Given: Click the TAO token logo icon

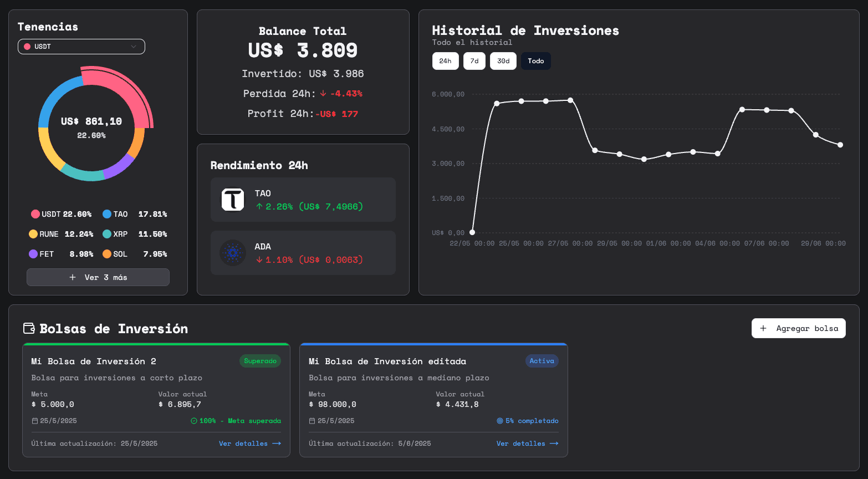Looking at the screenshot, I should click(233, 200).
